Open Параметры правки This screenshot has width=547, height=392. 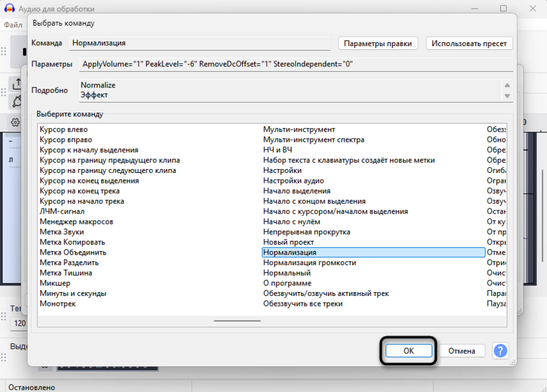click(x=378, y=43)
